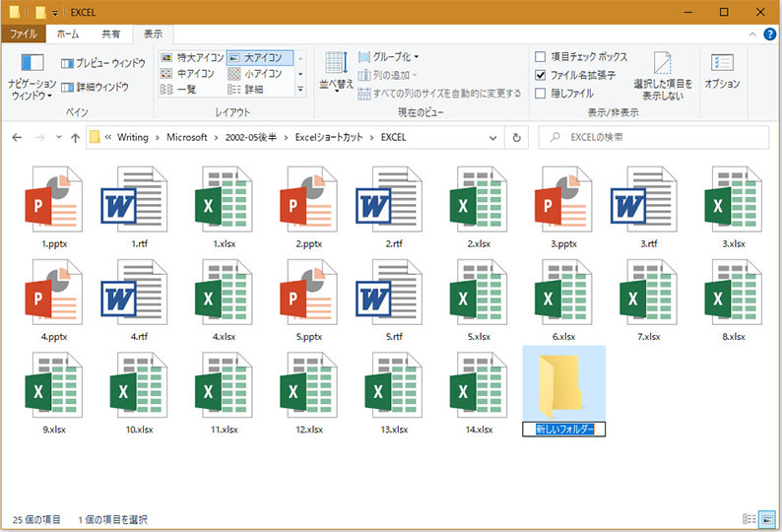This screenshot has width=782, height=532.
Task: Switch to the View (表示) tab
Action: [153, 33]
